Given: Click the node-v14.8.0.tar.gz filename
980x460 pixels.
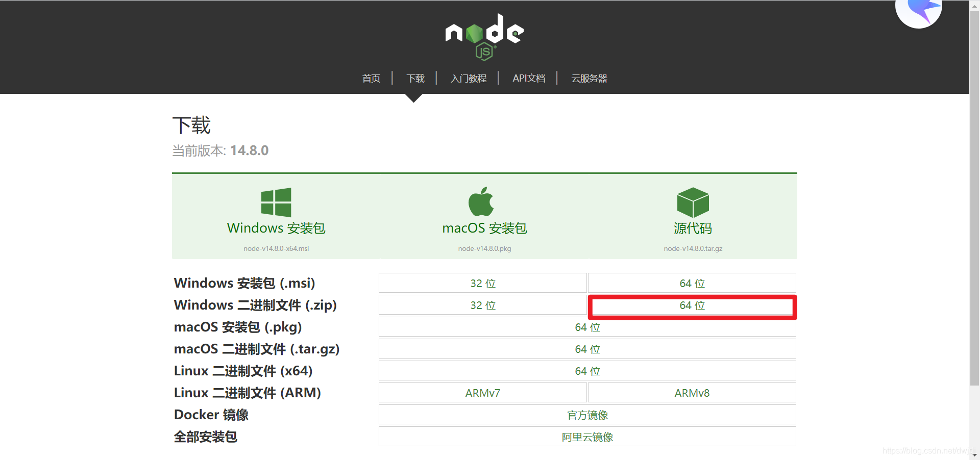Looking at the screenshot, I should 693,248.
